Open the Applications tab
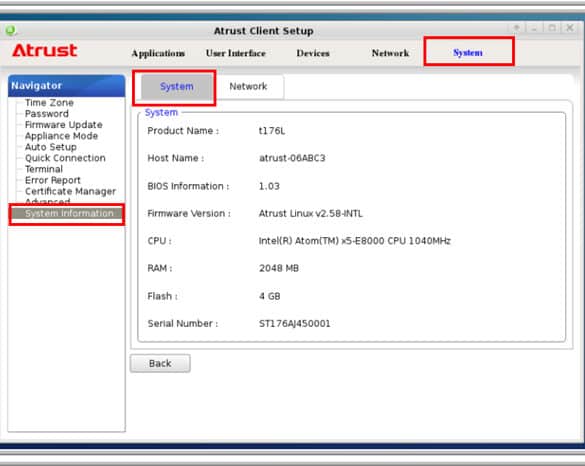 click(x=158, y=53)
